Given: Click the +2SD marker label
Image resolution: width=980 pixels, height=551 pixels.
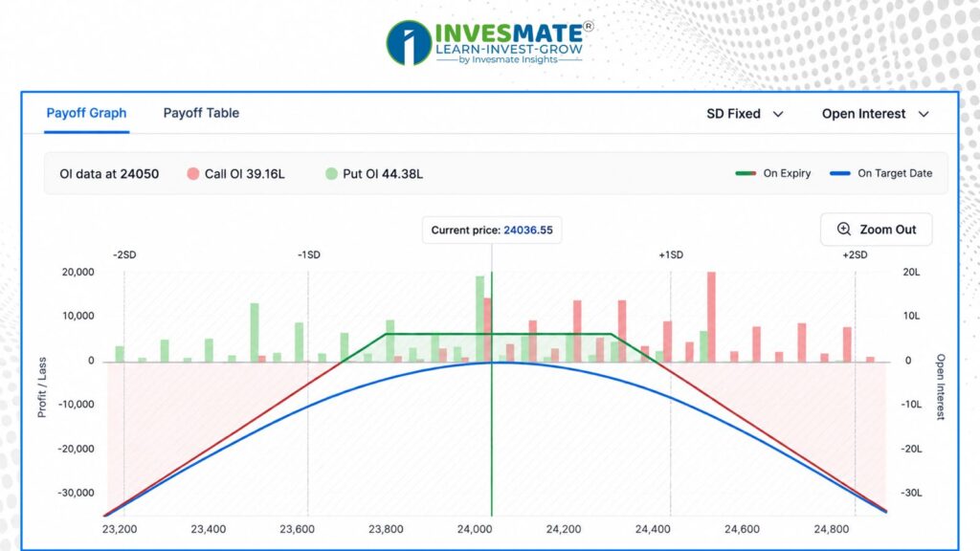Looking at the screenshot, I should (x=855, y=254).
